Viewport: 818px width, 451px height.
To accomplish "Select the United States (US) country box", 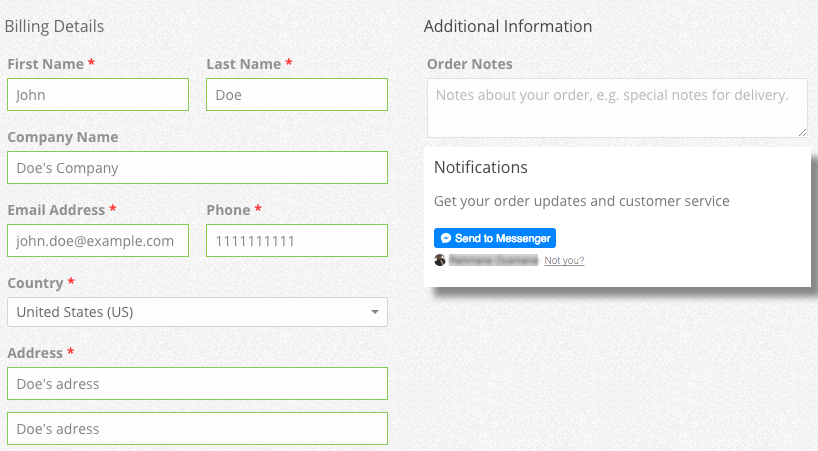I will click(x=197, y=312).
